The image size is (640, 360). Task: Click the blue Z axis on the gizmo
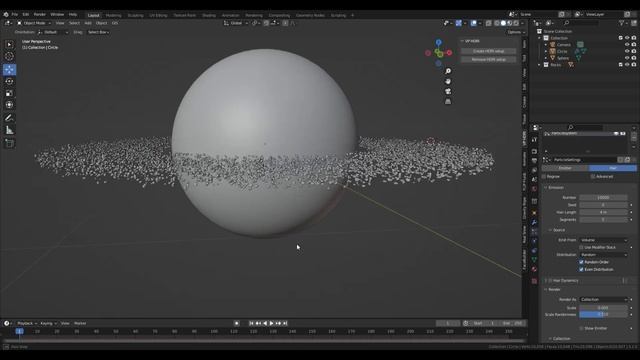pyautogui.click(x=438, y=42)
